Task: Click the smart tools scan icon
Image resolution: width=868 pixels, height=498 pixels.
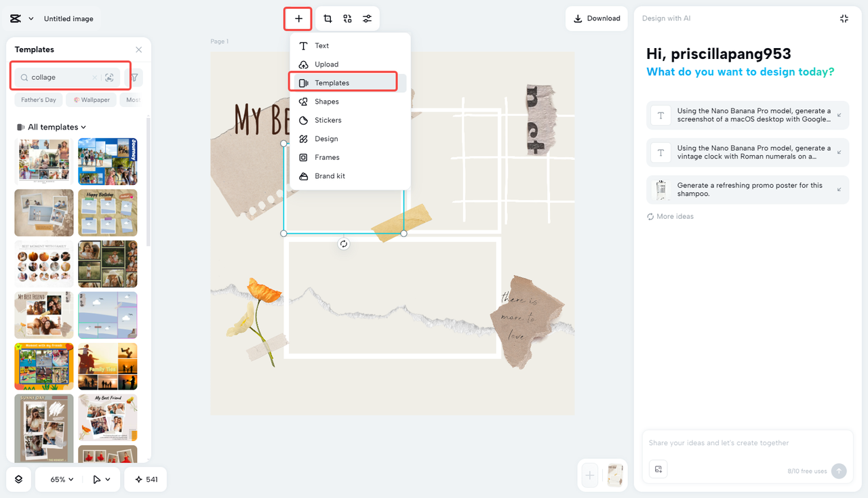Action: 347,19
